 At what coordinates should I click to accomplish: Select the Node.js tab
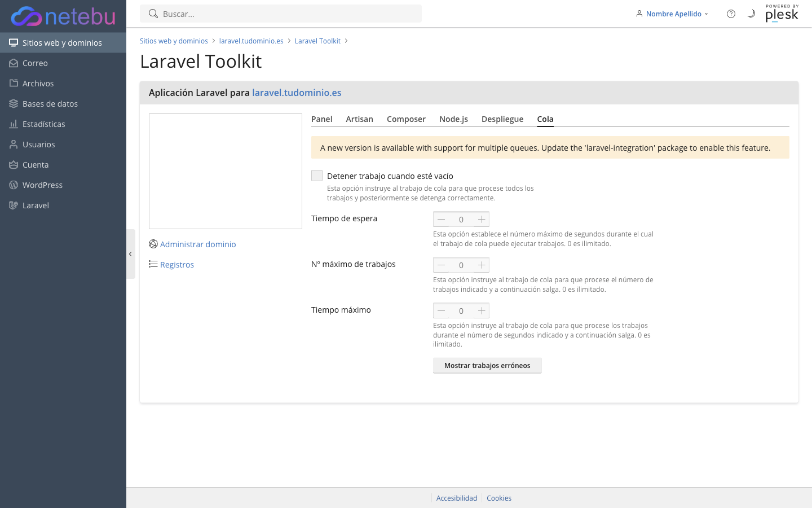tap(454, 119)
